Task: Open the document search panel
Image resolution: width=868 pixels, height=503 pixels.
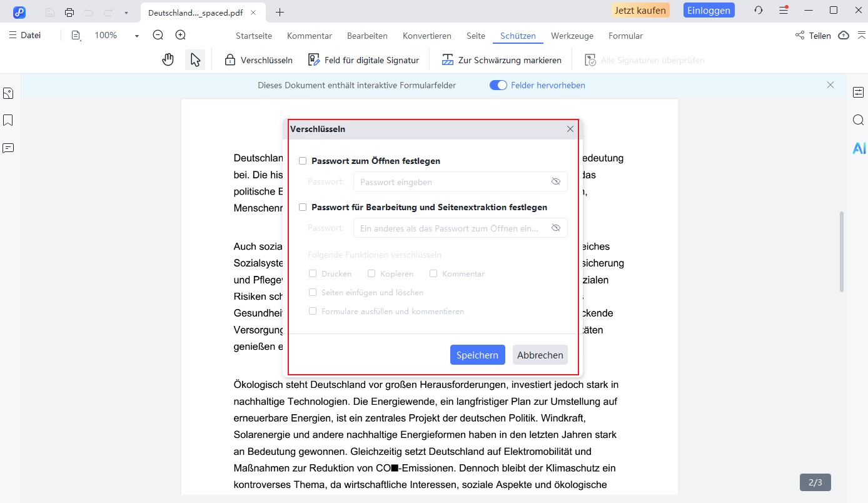Action: (x=858, y=119)
